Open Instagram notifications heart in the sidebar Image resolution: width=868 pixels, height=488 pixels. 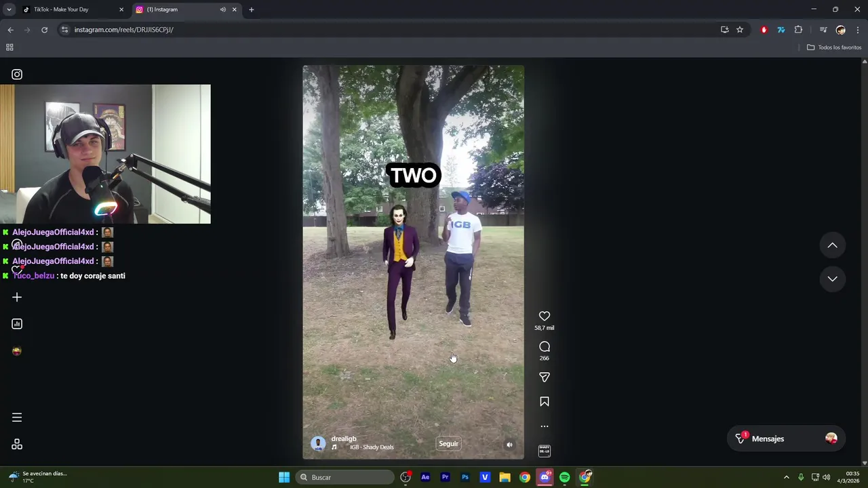point(17,270)
